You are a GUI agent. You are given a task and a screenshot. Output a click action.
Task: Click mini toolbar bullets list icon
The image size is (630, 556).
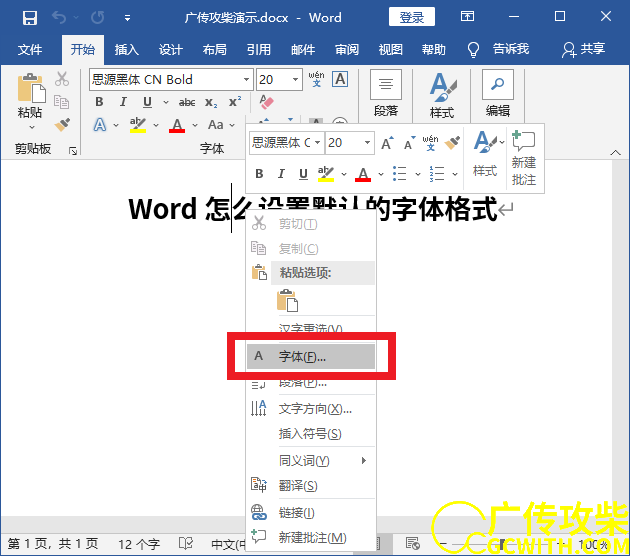tap(399, 174)
